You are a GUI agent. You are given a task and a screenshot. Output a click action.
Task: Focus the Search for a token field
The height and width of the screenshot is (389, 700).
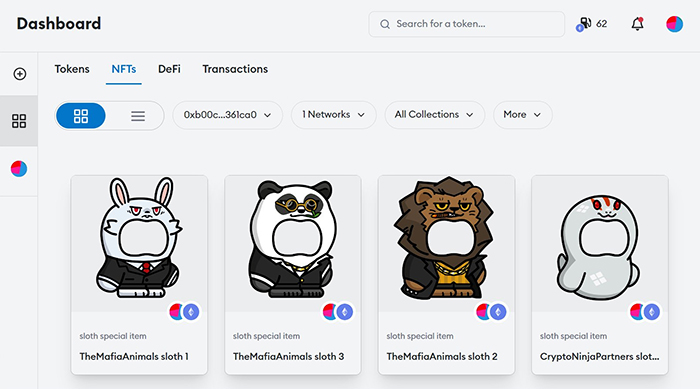point(467,24)
